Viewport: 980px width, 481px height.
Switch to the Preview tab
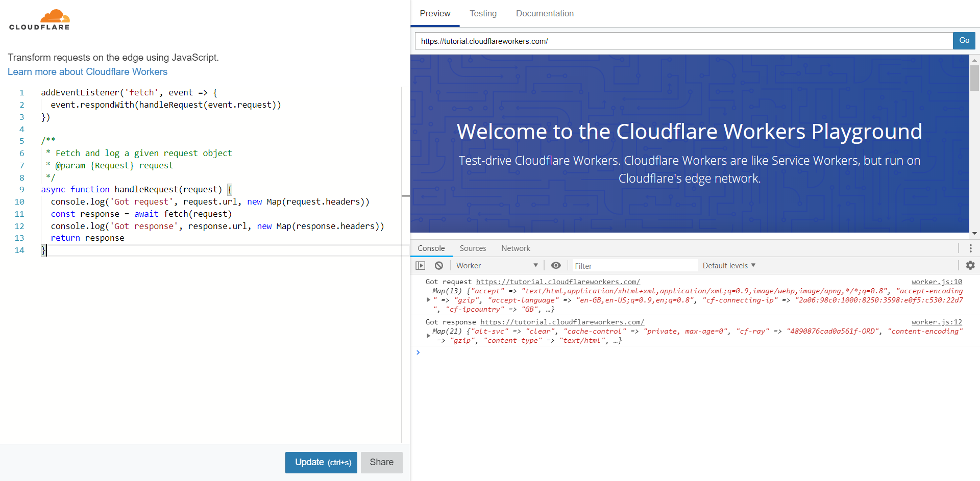tap(435, 13)
